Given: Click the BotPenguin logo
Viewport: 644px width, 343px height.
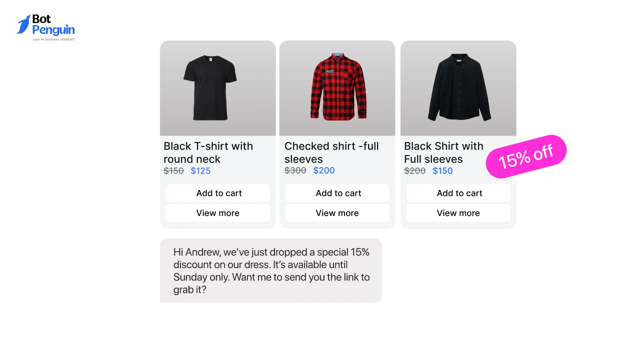Looking at the screenshot, I should click(x=45, y=27).
